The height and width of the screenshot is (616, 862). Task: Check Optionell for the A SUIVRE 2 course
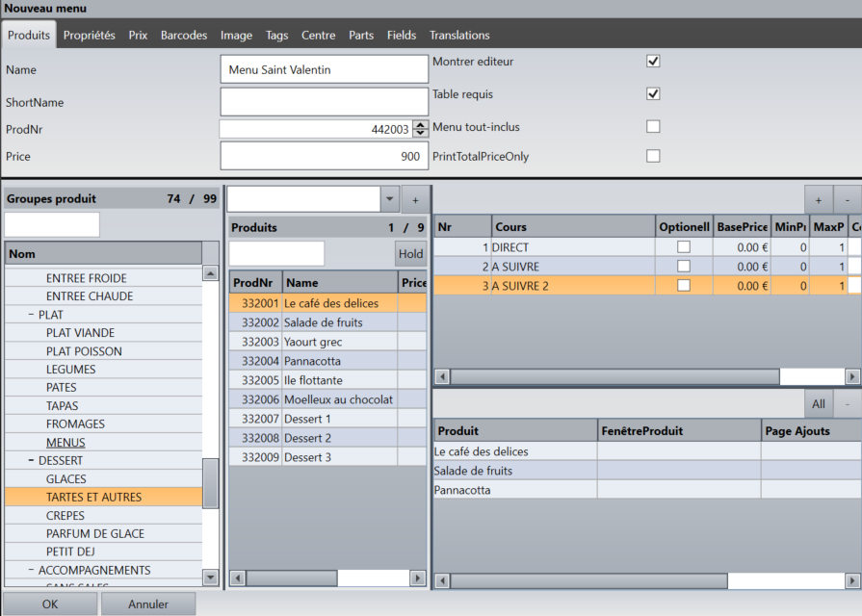[684, 286]
